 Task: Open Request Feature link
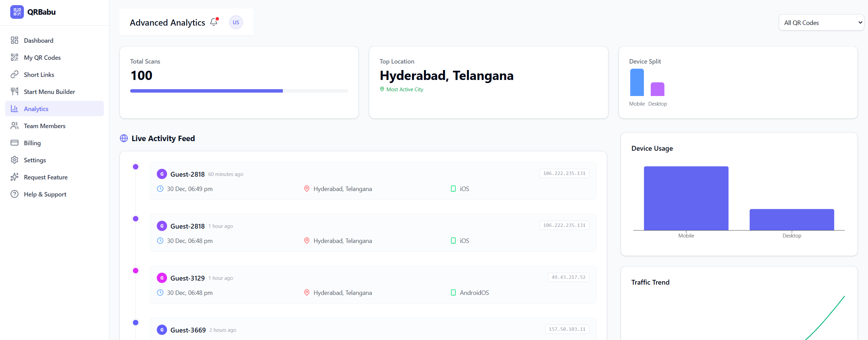[x=55, y=177]
